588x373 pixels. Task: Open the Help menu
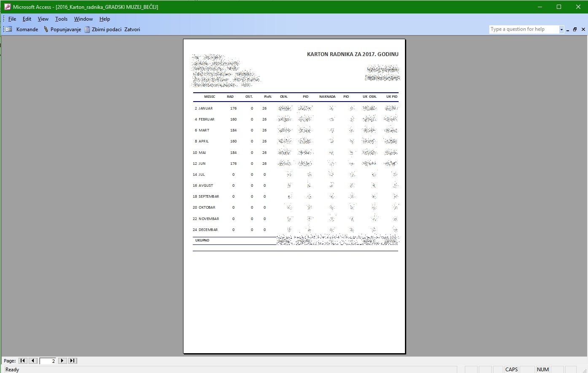pyautogui.click(x=105, y=19)
